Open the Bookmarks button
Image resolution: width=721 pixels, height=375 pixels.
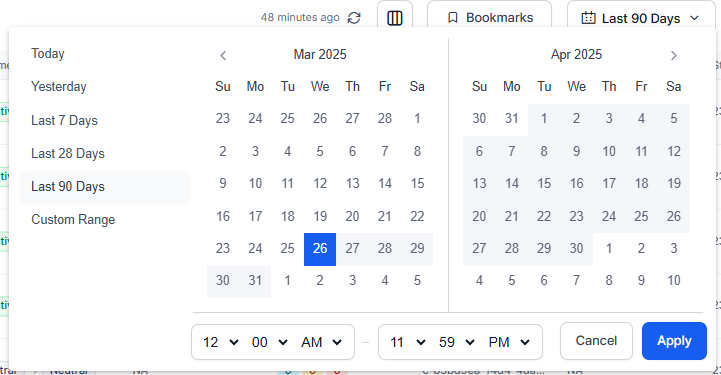click(x=489, y=18)
